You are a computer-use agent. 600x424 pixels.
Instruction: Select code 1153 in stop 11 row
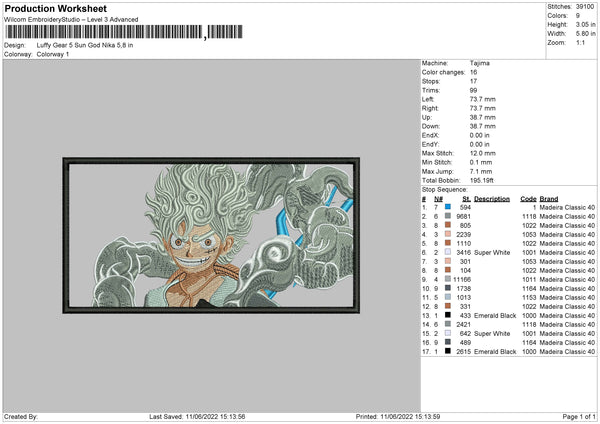[529, 297]
